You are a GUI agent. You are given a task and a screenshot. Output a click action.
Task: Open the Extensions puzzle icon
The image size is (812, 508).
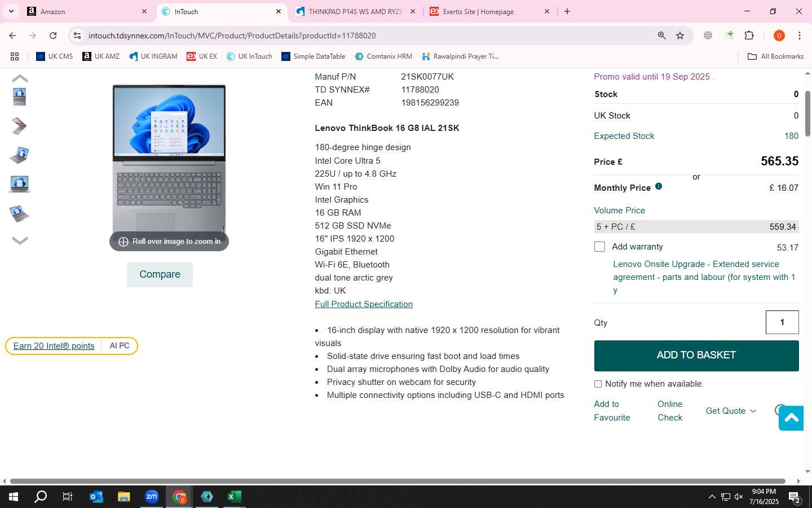click(749, 36)
